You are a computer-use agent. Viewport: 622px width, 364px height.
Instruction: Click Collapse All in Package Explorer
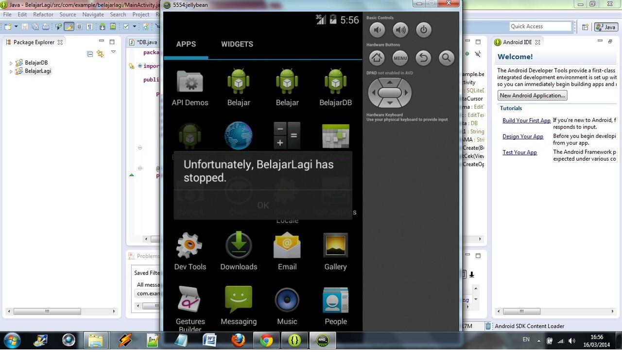[x=90, y=53]
